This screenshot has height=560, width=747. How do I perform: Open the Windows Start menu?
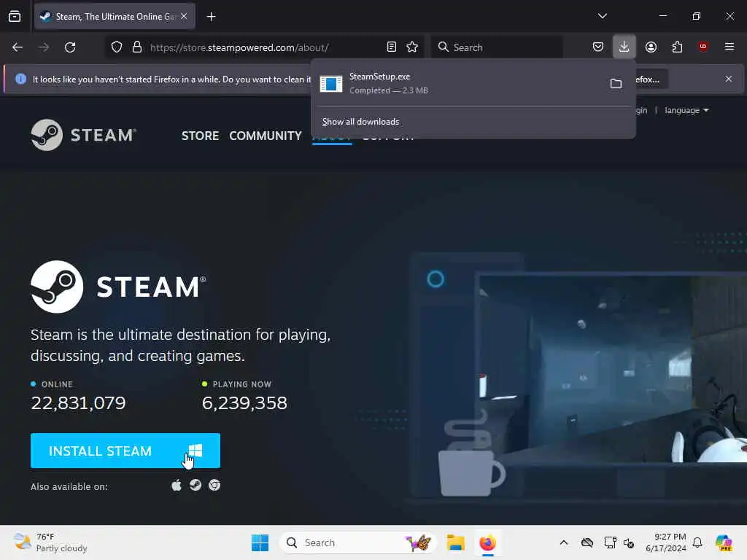pyautogui.click(x=260, y=542)
